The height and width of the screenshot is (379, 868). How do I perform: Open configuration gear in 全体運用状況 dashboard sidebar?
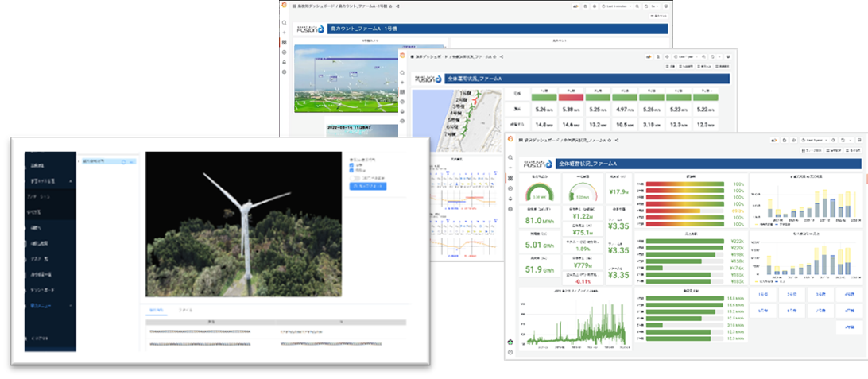(402, 121)
